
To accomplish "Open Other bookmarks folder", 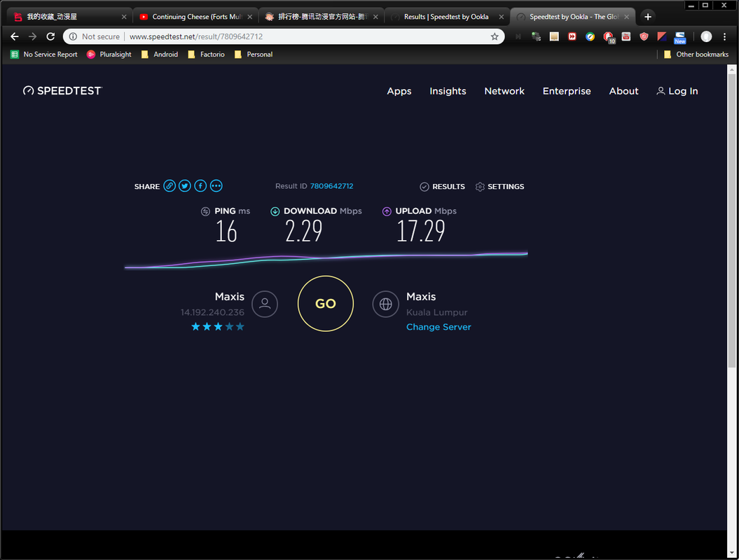I will [x=696, y=54].
